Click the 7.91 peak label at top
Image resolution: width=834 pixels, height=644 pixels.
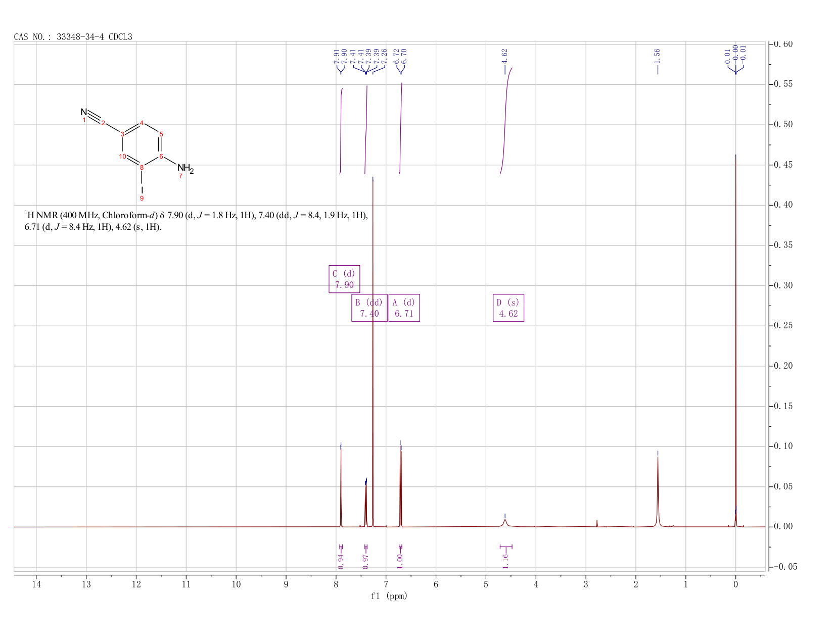point(337,56)
